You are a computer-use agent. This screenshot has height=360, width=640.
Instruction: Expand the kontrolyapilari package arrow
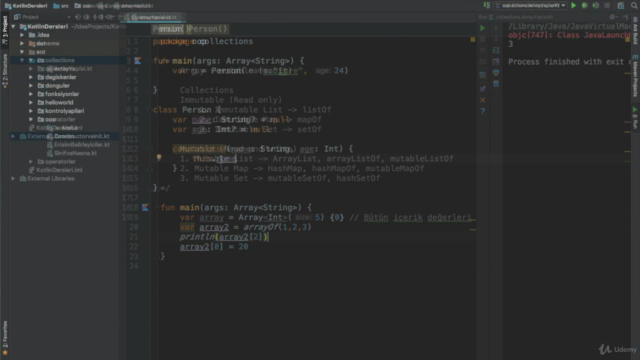31,111
